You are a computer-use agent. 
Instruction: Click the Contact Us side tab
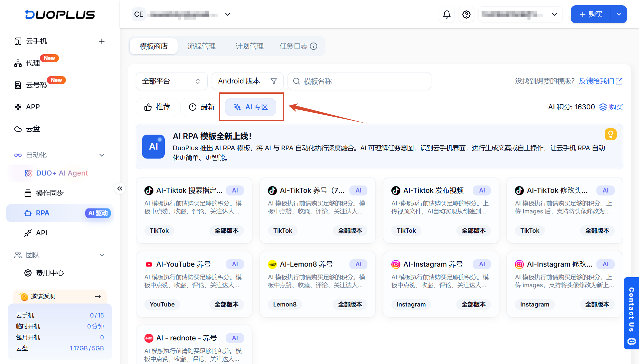(631, 313)
